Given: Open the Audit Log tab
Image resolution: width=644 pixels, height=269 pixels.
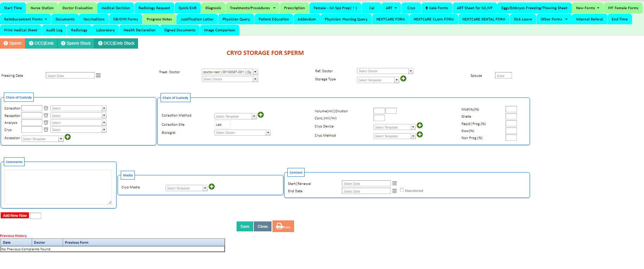Looking at the screenshot, I should click(x=54, y=30).
